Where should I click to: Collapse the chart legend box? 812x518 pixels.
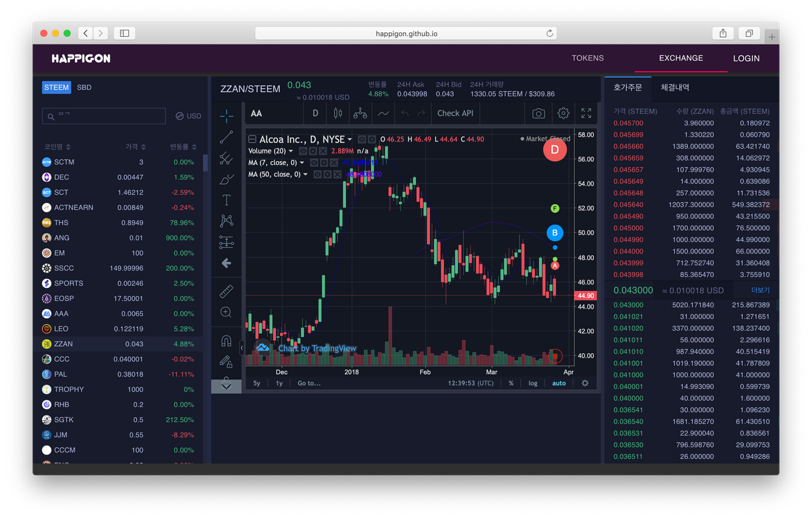(252, 139)
